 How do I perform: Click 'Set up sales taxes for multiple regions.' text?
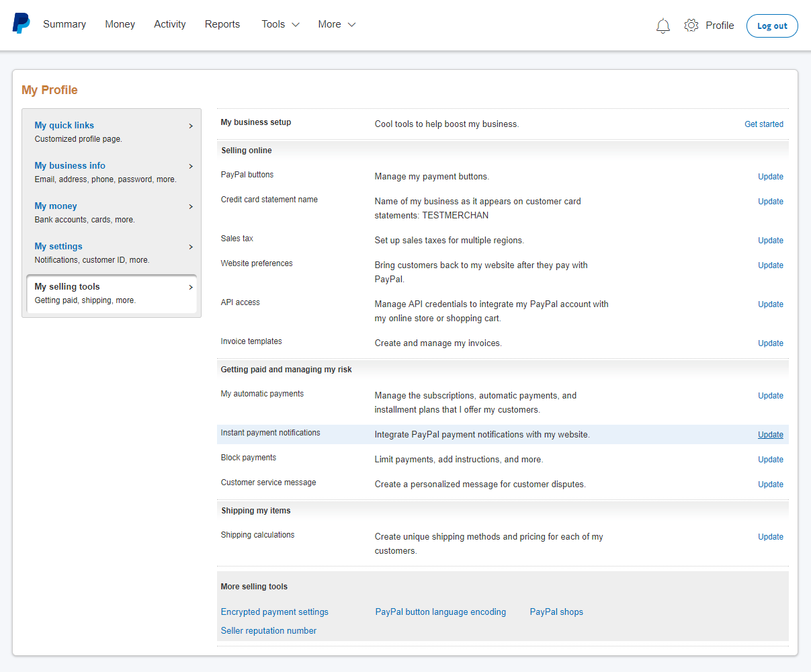coord(450,241)
